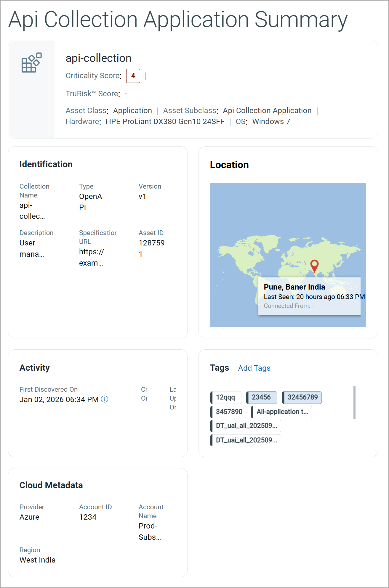The image size is (389, 588).
Task: Open the Add Tags link
Action: click(254, 368)
